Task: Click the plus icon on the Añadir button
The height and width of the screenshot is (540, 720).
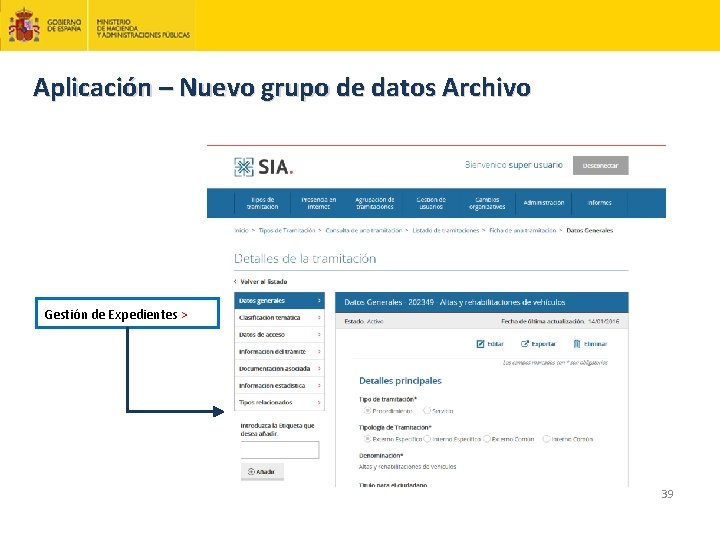Action: (251, 472)
